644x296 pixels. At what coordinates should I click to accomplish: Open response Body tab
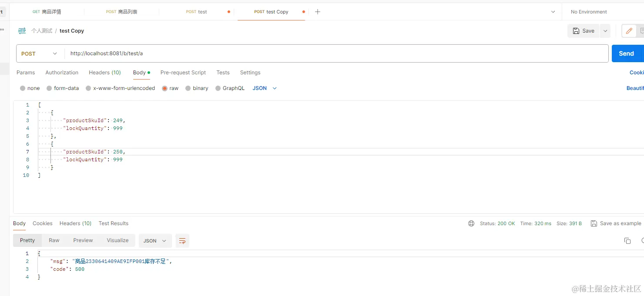coord(20,223)
